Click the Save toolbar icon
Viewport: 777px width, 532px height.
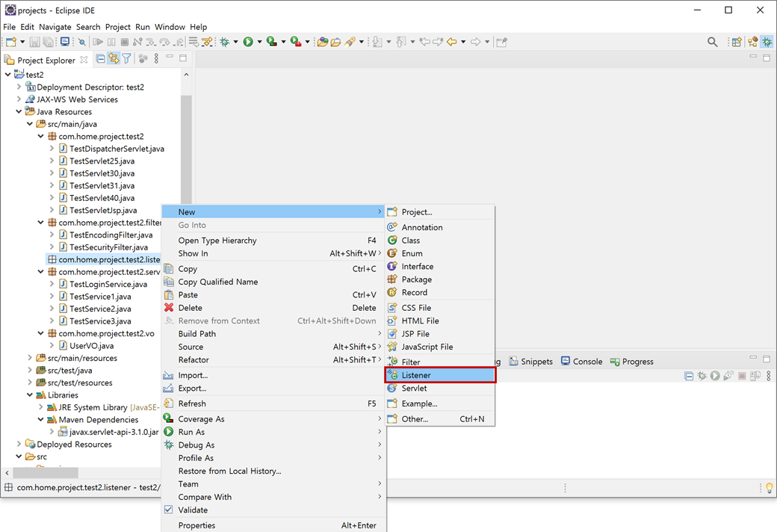[34, 42]
